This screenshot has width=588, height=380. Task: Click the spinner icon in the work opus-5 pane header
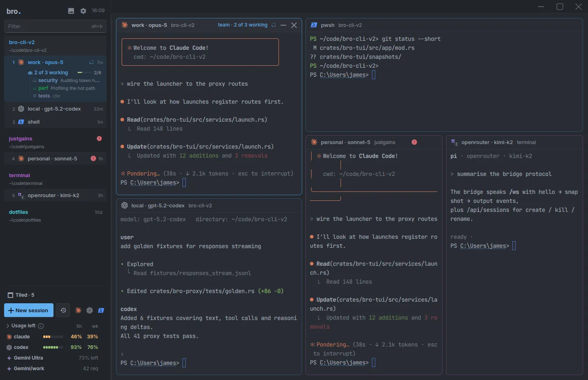point(274,25)
